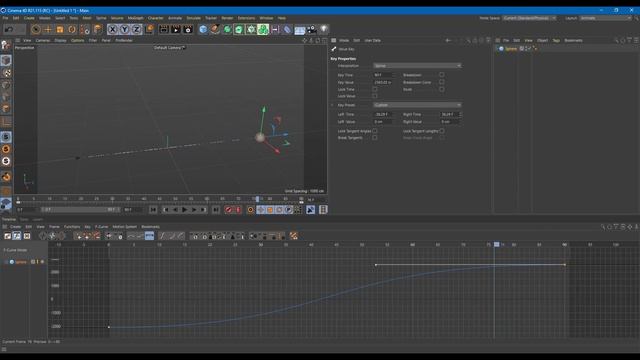Open Render Settings icon
Viewport: 640px width, 360px height.
click(188, 29)
